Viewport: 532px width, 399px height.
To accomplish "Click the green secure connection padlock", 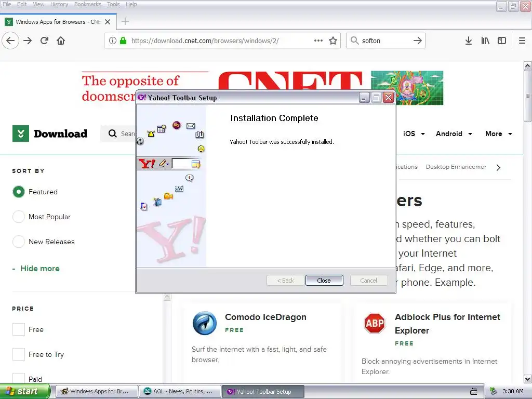I will point(123,41).
